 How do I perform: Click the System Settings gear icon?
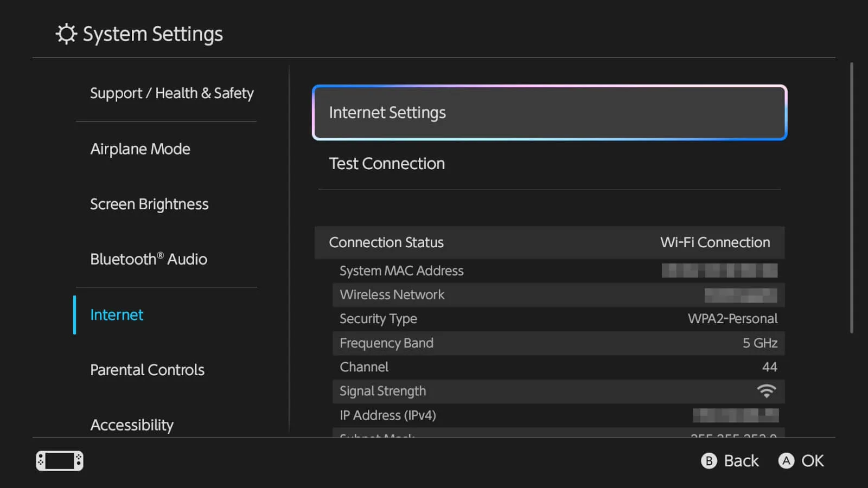point(66,34)
